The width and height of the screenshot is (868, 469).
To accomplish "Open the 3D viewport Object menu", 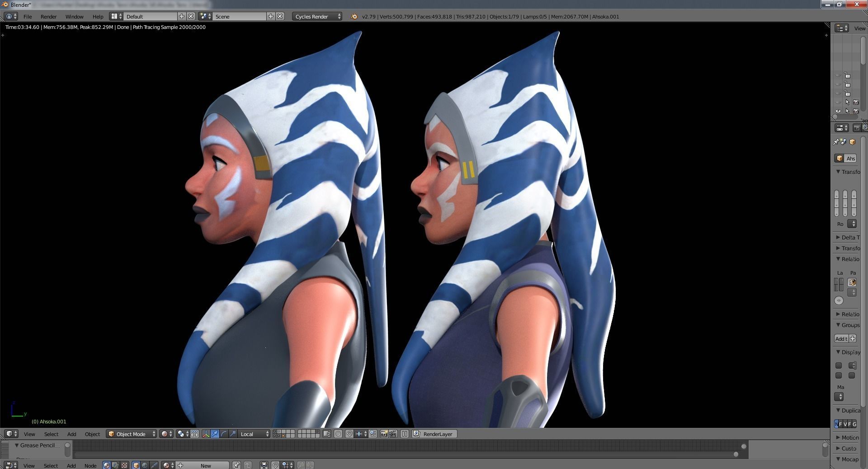I will [x=92, y=434].
